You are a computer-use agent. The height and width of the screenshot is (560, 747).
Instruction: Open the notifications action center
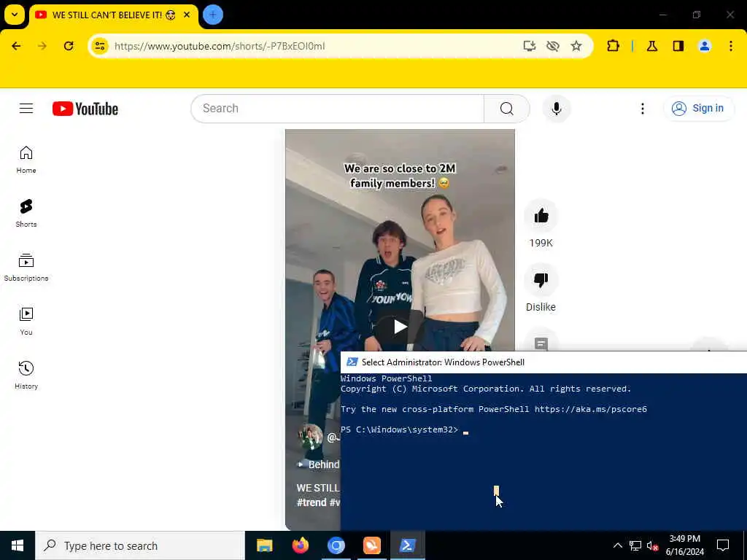(723, 545)
